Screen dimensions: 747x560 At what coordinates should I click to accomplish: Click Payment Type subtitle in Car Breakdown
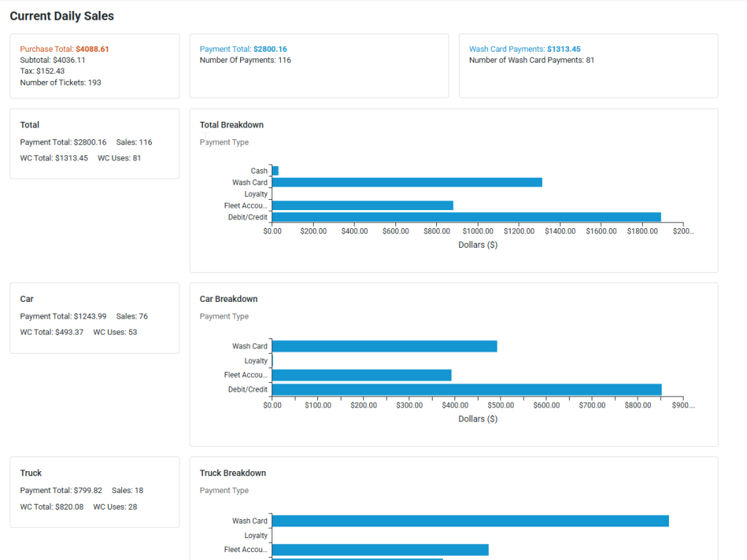[224, 316]
